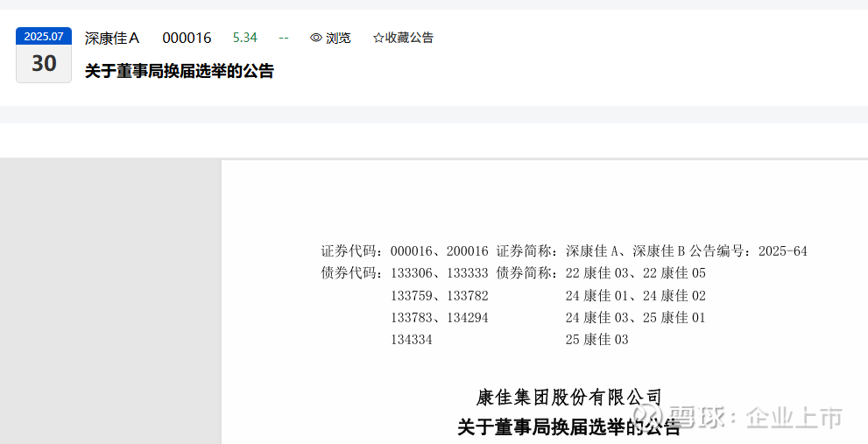868x444 pixels.
Task: Click bond code 134334
Action: (x=412, y=340)
